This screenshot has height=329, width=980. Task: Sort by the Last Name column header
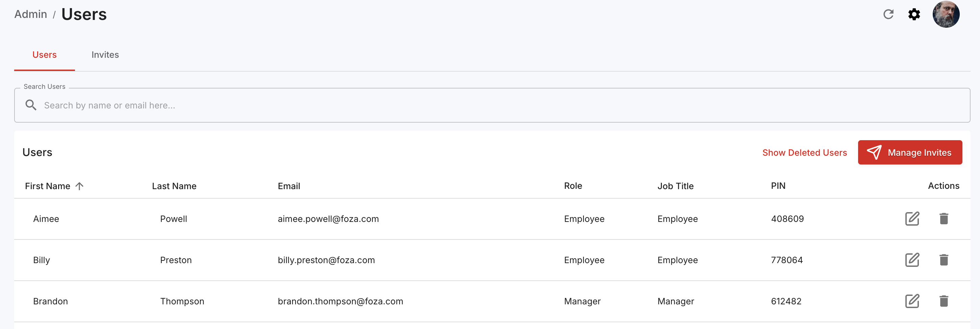tap(174, 186)
